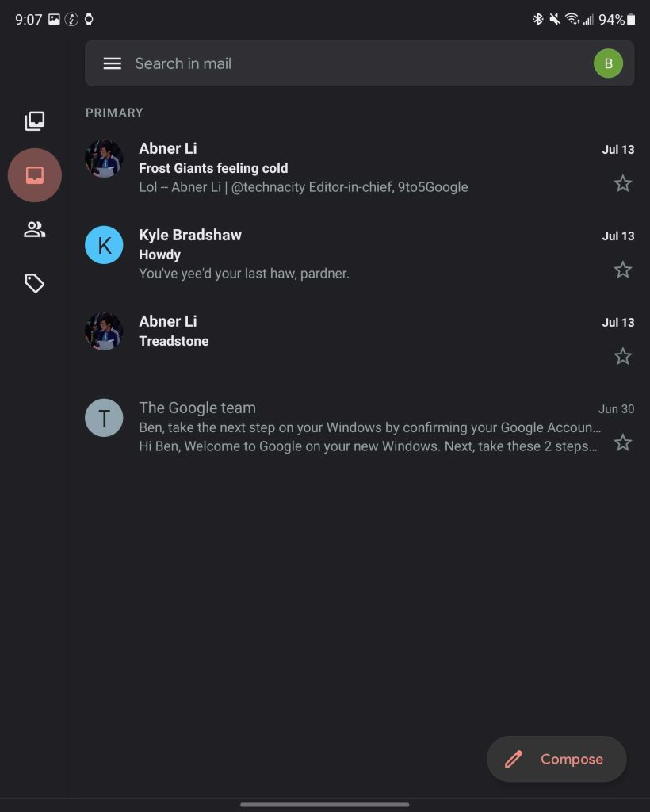This screenshot has height=812, width=650.
Task: Star the Howdy email from Kyle Bradshaw
Action: (x=623, y=270)
